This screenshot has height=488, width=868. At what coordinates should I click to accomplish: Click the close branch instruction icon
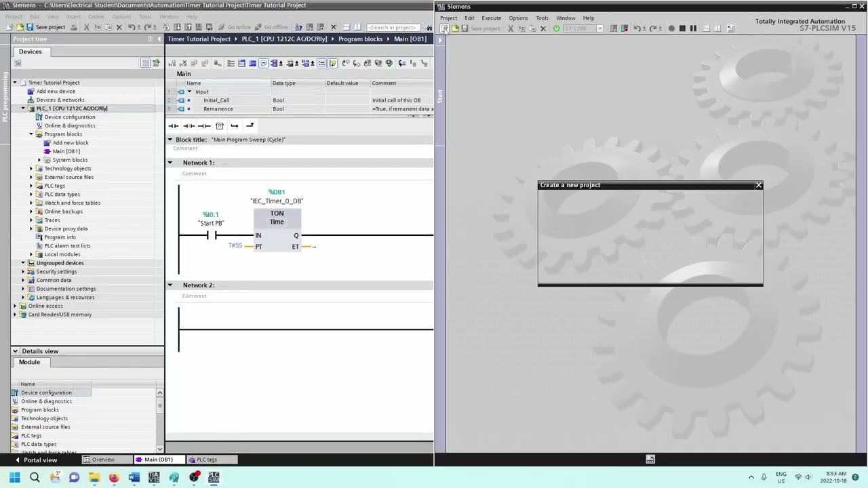(x=250, y=125)
